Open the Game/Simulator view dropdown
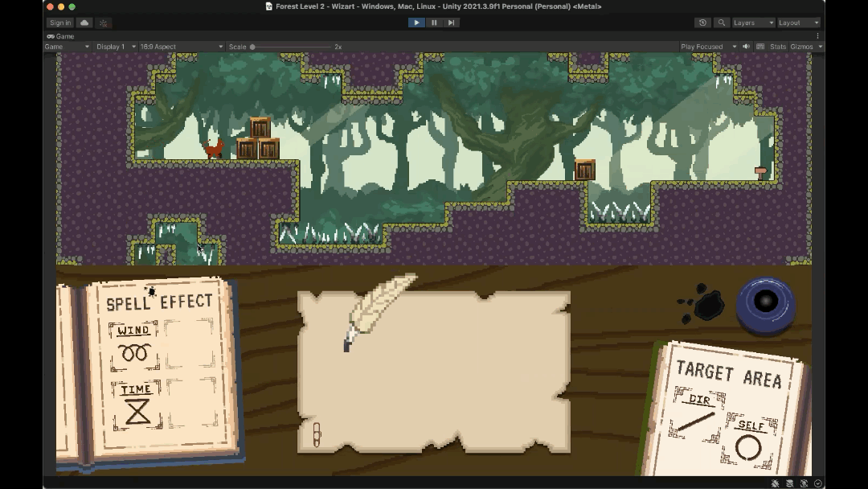Screen dimensions: 868x489 point(67,47)
